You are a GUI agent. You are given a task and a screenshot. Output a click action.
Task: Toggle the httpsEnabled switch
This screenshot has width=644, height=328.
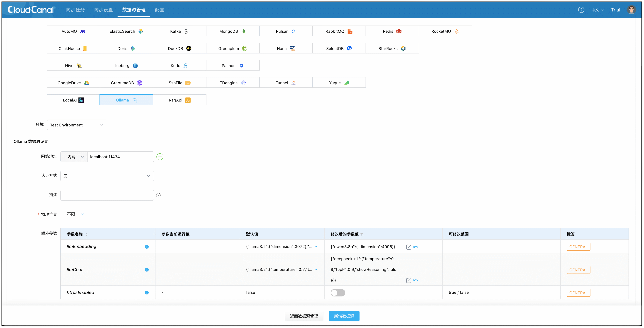(x=338, y=293)
